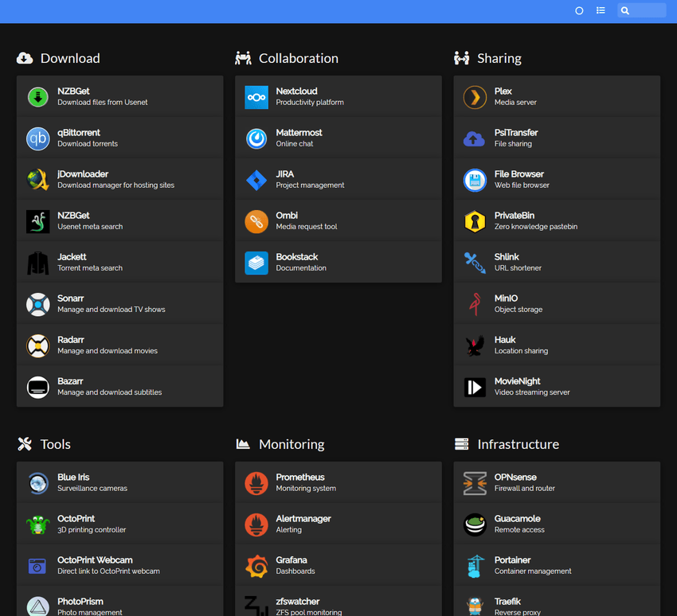This screenshot has width=677, height=616.
Task: Open Sonarr icon
Action: pyautogui.click(x=38, y=304)
